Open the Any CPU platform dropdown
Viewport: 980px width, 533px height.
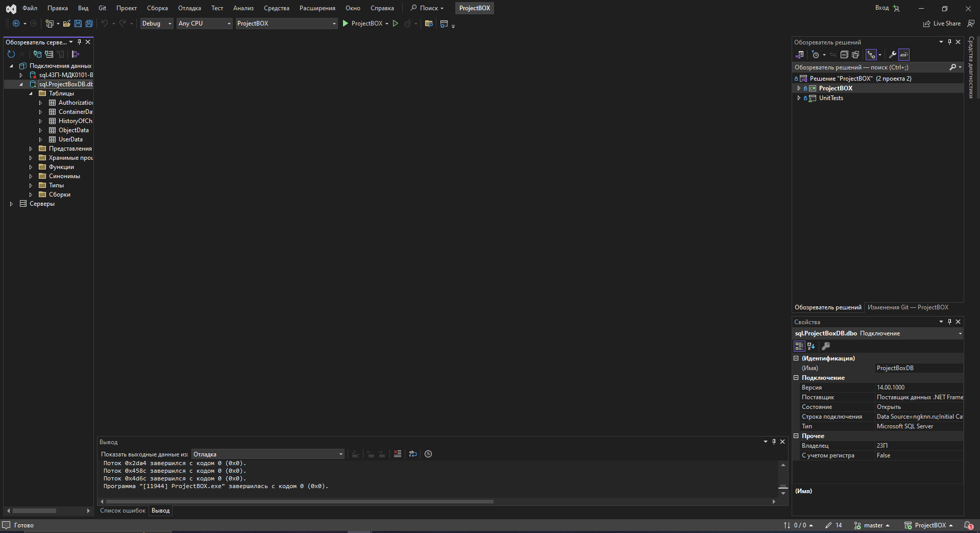point(204,23)
